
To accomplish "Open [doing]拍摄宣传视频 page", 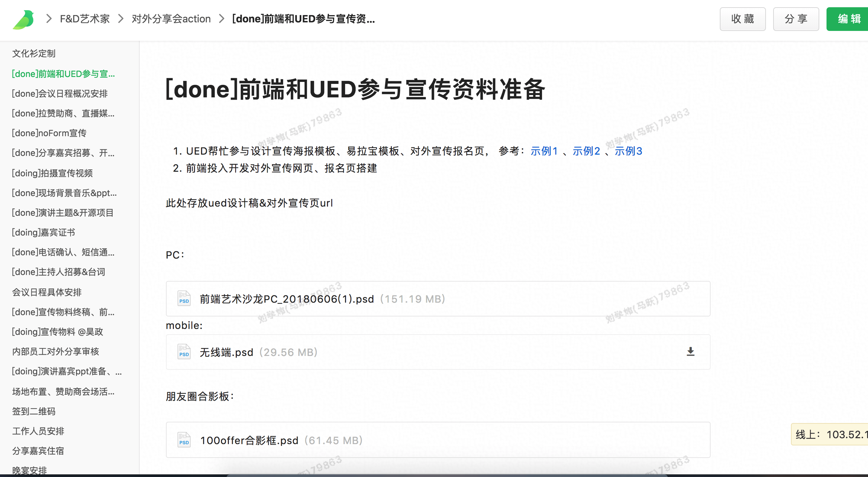I will pos(52,173).
